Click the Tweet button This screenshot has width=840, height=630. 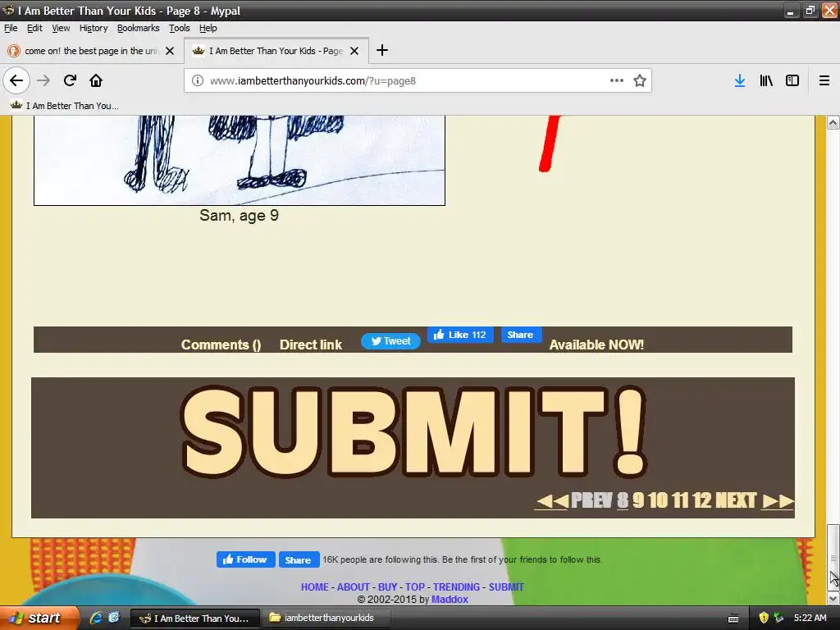[390, 340]
